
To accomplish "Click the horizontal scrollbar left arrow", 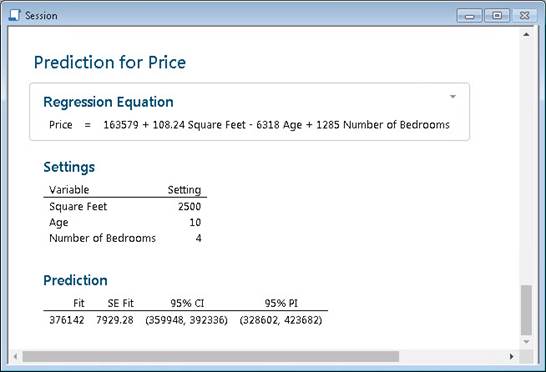I will 15,356.
